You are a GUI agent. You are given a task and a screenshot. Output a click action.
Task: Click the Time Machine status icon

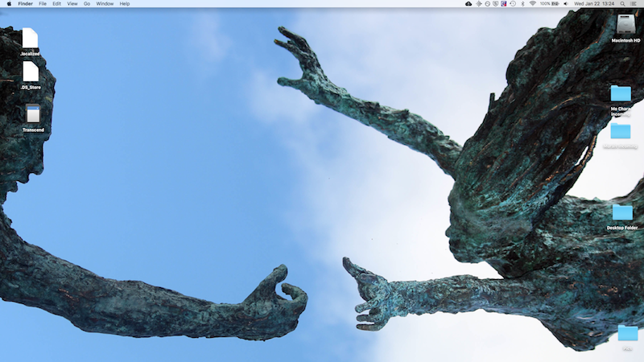click(513, 4)
